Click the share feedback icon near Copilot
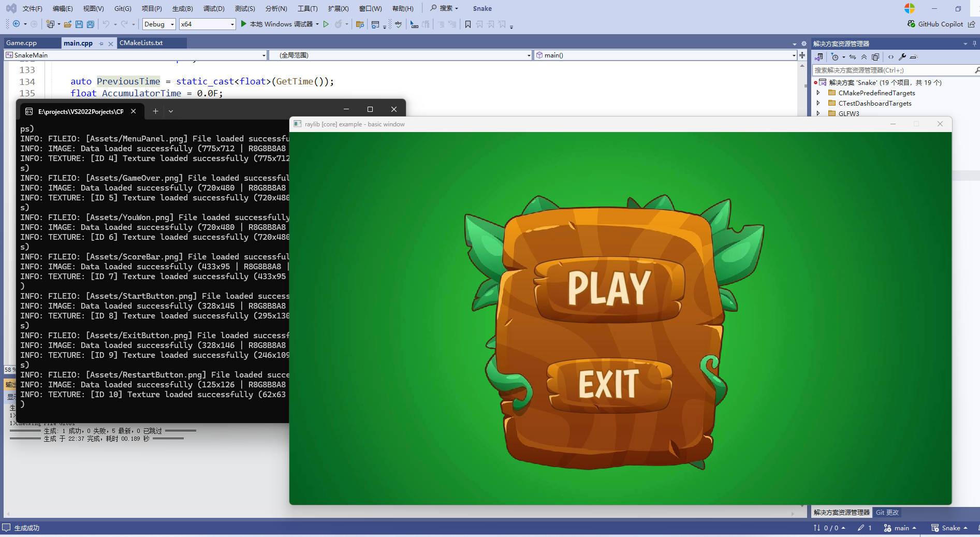The image size is (980, 537). 972,24
